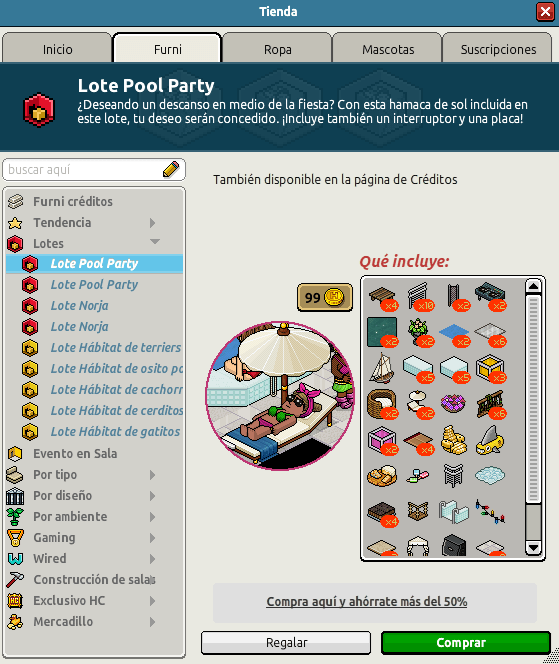Select the shark fin float furni icon
The width and height of the screenshot is (559, 664).
pyautogui.click(x=490, y=440)
